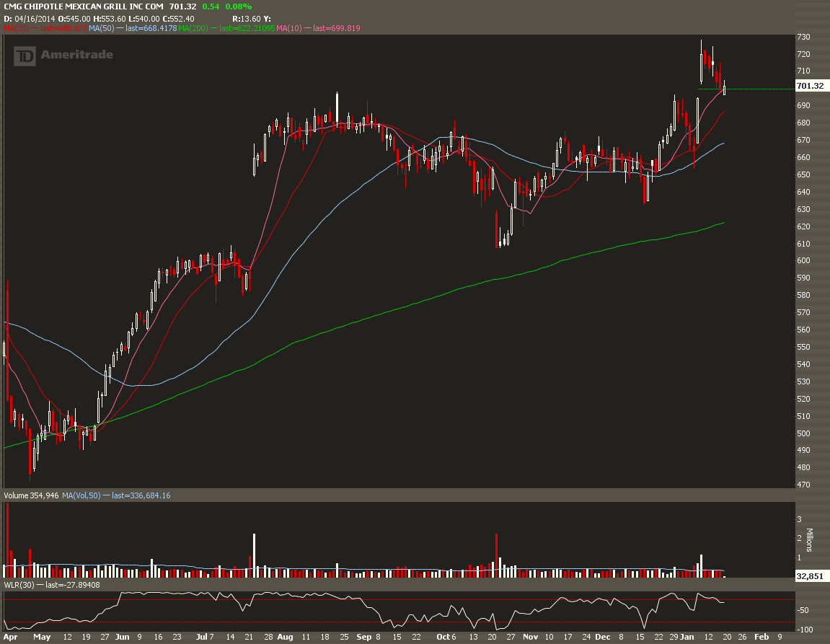
Task: Click the Volume 354,946 label
Action: pyautogui.click(x=31, y=496)
